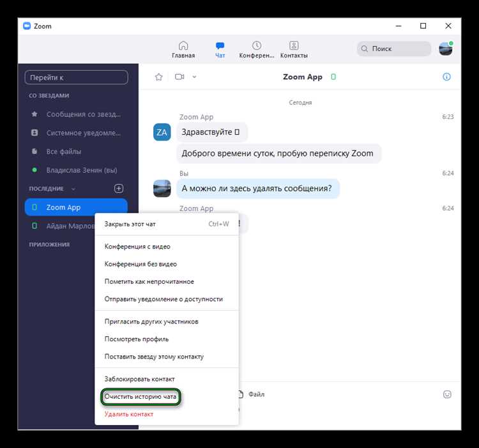Viewport: 479px width, 448px height.
Task: Select Посмотреть профиль menu item
Action: tap(167, 339)
